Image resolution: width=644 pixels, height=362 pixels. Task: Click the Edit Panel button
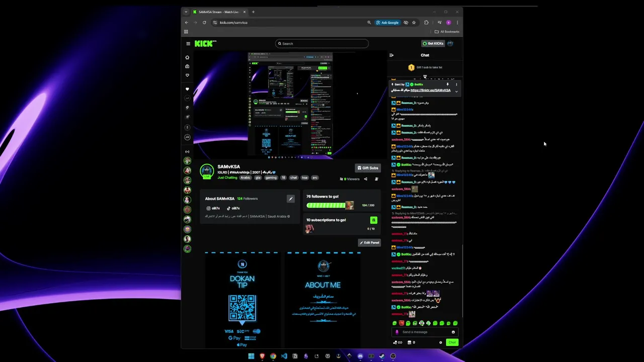[x=369, y=242]
